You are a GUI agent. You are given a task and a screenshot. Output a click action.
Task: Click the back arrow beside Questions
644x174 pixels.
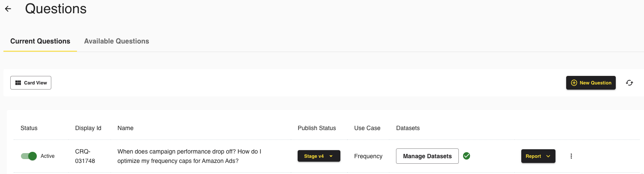(8, 9)
